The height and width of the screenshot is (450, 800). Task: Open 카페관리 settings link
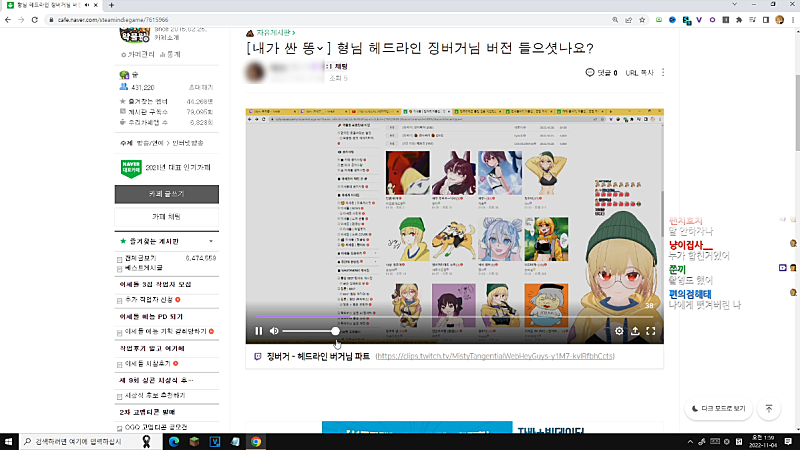(x=138, y=54)
